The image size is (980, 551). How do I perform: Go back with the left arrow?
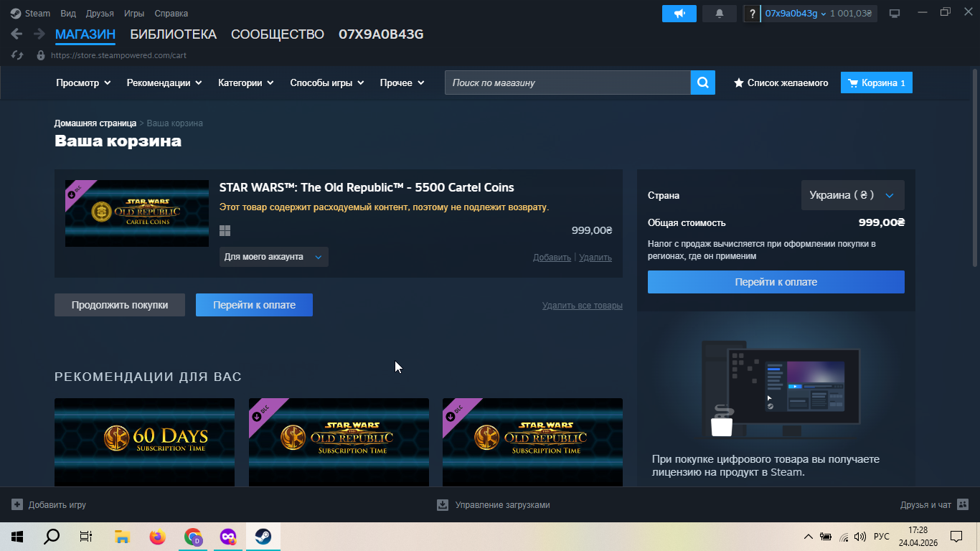click(17, 34)
